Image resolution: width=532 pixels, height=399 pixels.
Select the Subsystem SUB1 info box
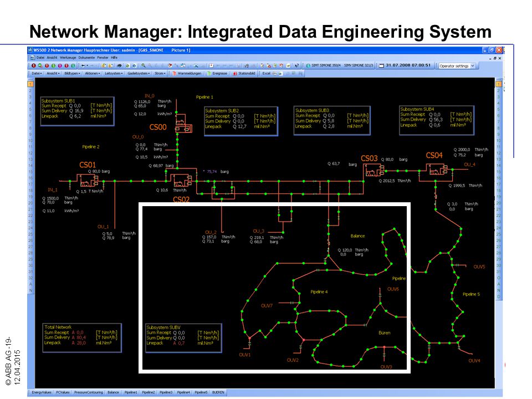[x=78, y=111]
